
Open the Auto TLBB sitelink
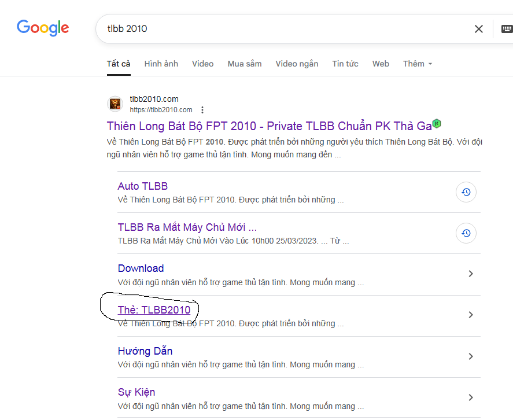pyautogui.click(x=143, y=186)
